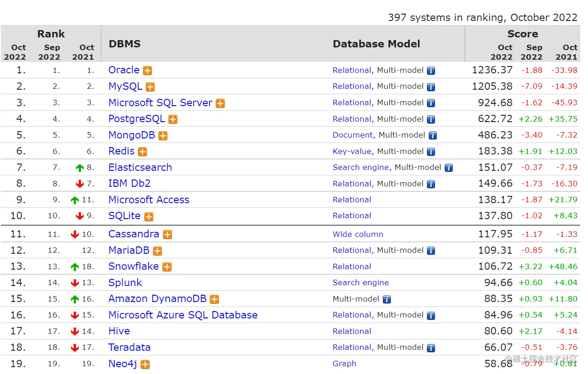Click the info icon in Azure SQL Database row

coord(431,316)
